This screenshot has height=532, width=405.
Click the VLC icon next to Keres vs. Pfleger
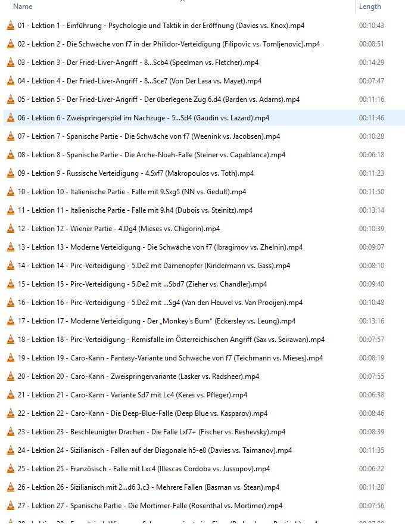pyautogui.click(x=11, y=395)
